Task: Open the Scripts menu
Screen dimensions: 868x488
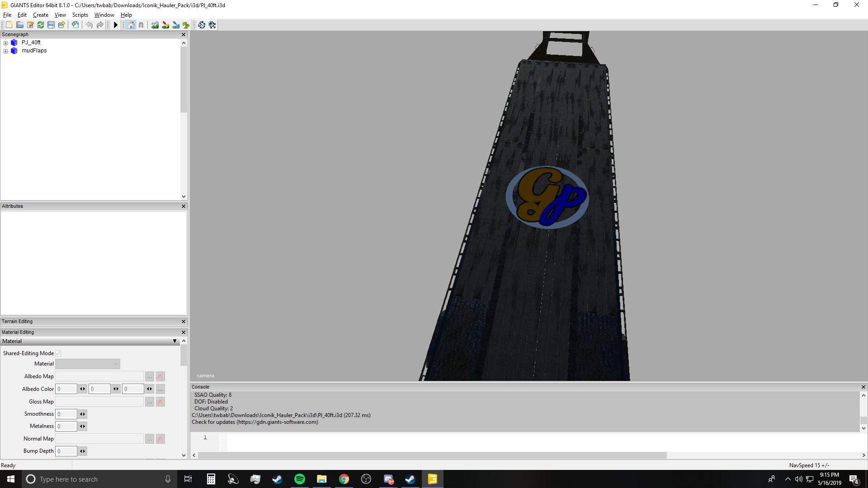Action: click(x=80, y=15)
